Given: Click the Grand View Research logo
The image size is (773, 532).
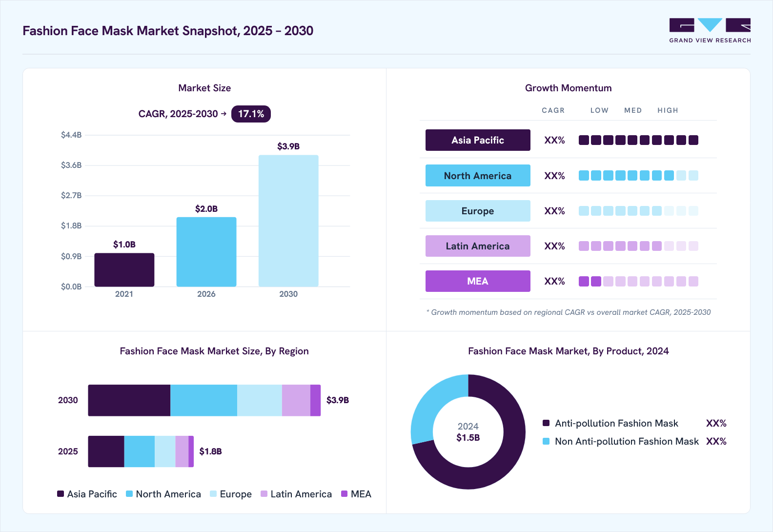Looking at the screenshot, I should click(710, 31).
